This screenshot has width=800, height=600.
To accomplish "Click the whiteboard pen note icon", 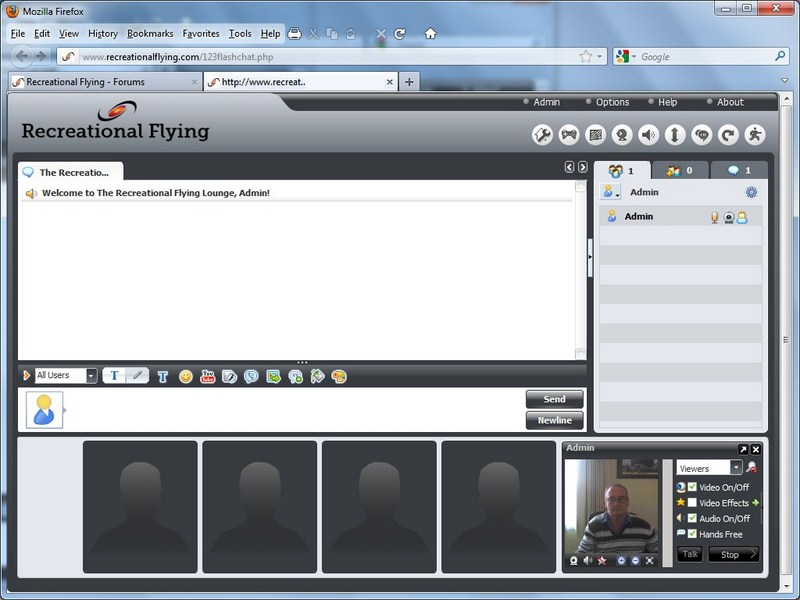I will point(230,377).
